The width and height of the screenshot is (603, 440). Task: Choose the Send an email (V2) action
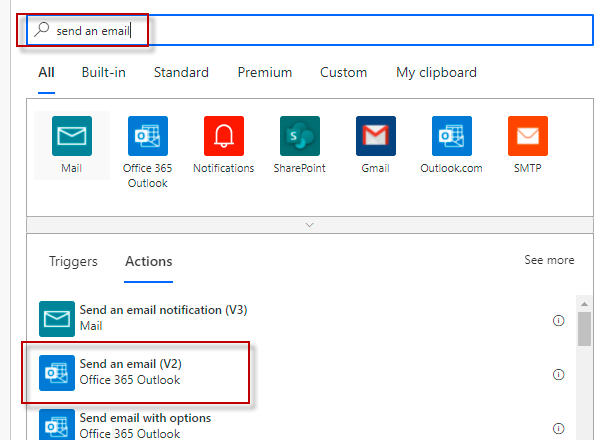pos(302,373)
